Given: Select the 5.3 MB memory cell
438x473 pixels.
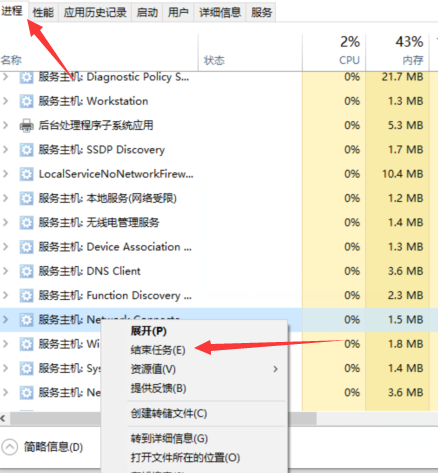Looking at the screenshot, I should click(x=397, y=125).
